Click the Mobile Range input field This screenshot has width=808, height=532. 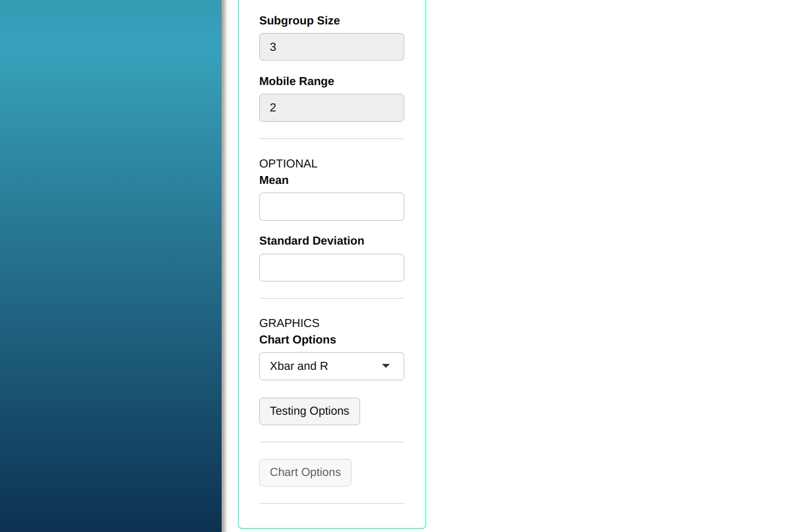331,107
